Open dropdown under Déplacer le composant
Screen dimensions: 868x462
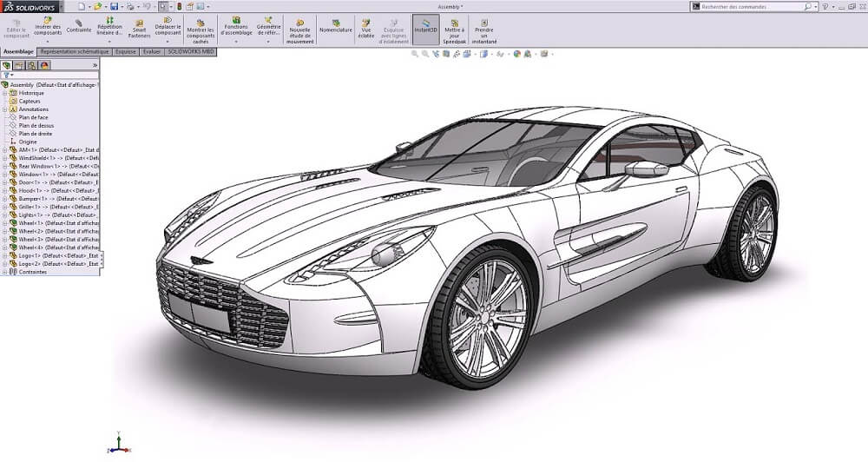tap(168, 42)
